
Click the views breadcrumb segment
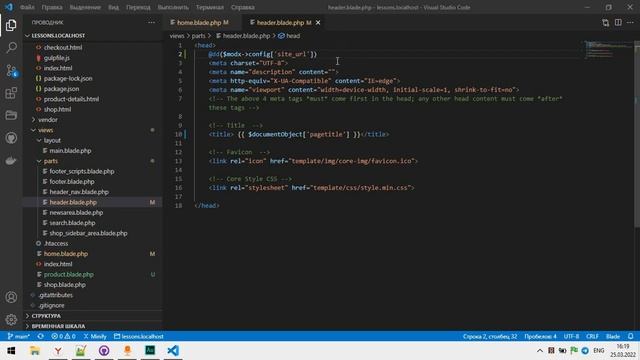click(x=177, y=36)
